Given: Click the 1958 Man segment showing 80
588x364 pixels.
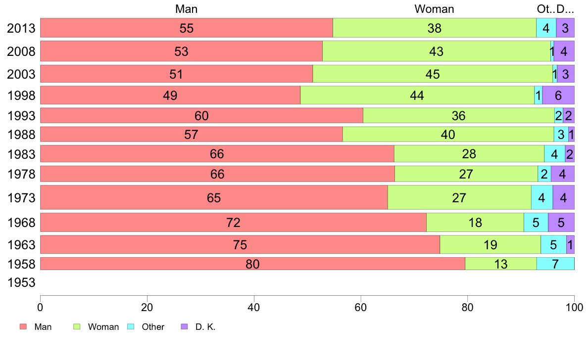Looking at the screenshot, I should [252, 264].
